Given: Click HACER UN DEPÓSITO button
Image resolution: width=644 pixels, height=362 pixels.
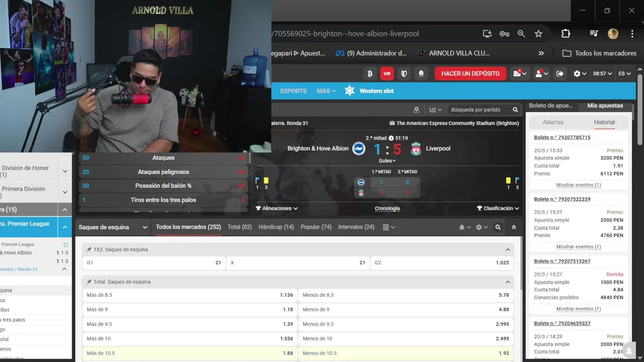Looking at the screenshot, I should coord(470,73).
